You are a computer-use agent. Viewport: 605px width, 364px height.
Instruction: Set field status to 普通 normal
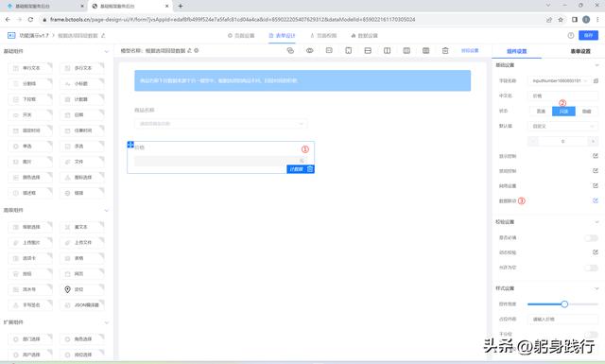coord(541,112)
